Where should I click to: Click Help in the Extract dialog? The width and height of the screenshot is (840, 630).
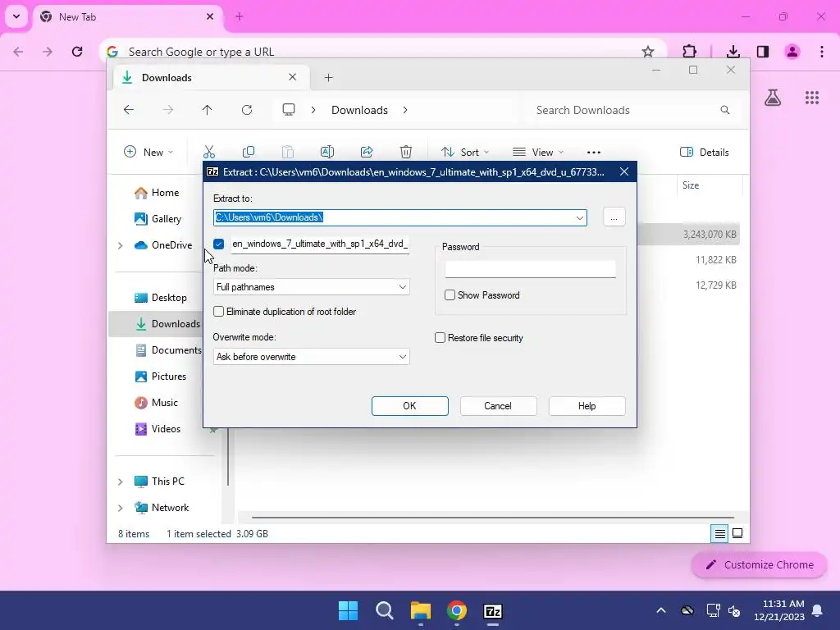587,406
